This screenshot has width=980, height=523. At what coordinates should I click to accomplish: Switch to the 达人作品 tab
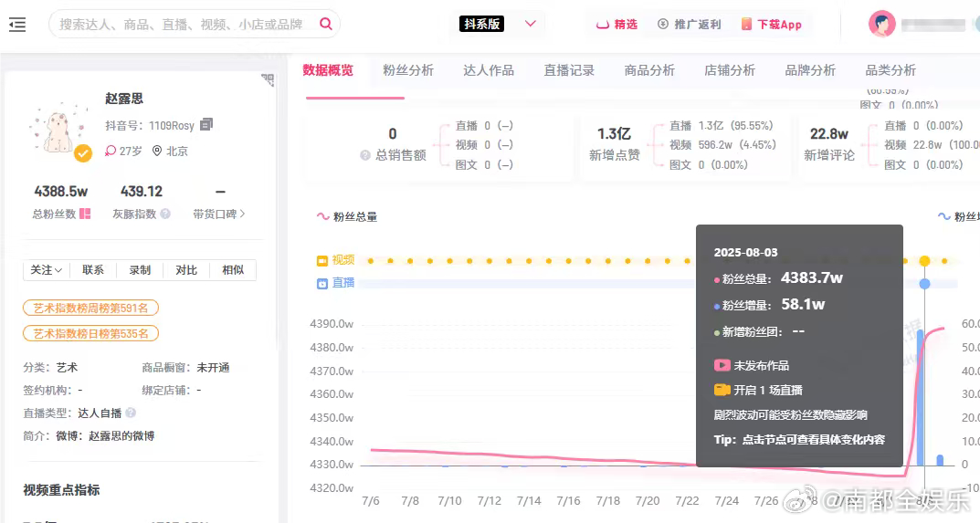(x=489, y=70)
